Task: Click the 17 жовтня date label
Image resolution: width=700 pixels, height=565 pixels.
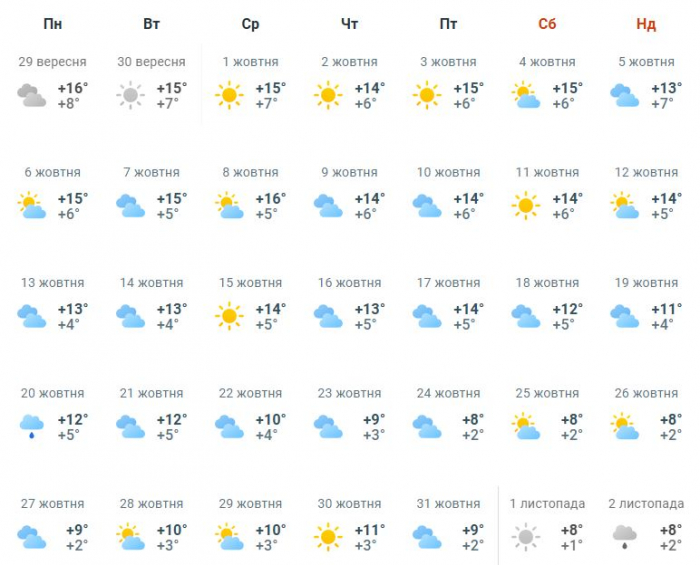Action: [x=448, y=283]
